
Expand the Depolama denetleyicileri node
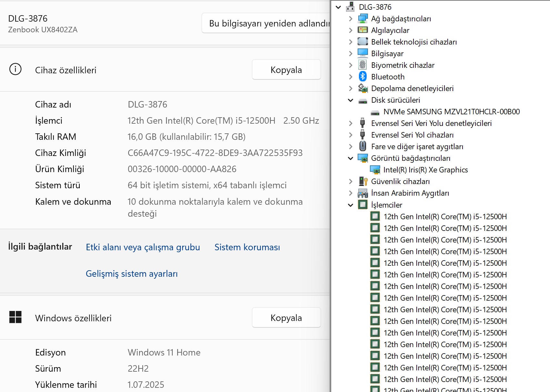[351, 88]
